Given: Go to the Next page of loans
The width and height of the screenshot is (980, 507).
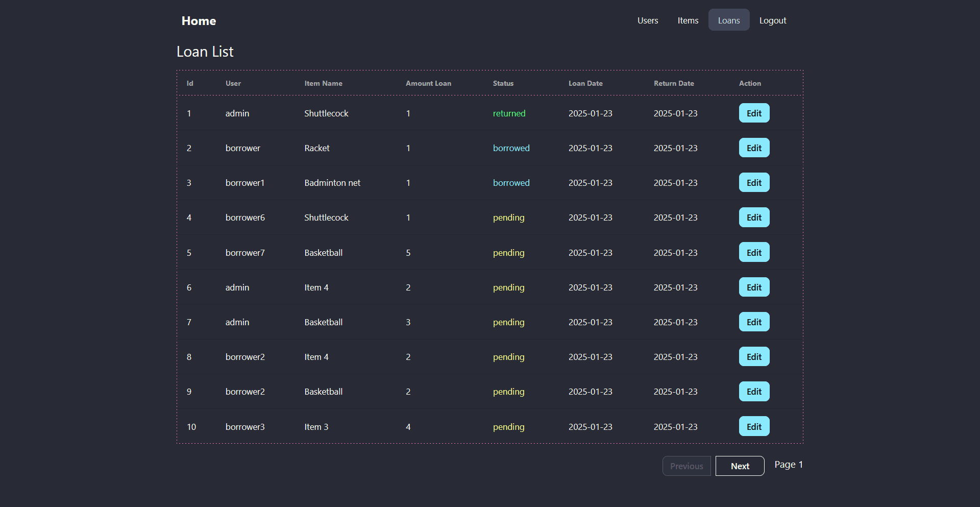Looking at the screenshot, I should [x=740, y=466].
